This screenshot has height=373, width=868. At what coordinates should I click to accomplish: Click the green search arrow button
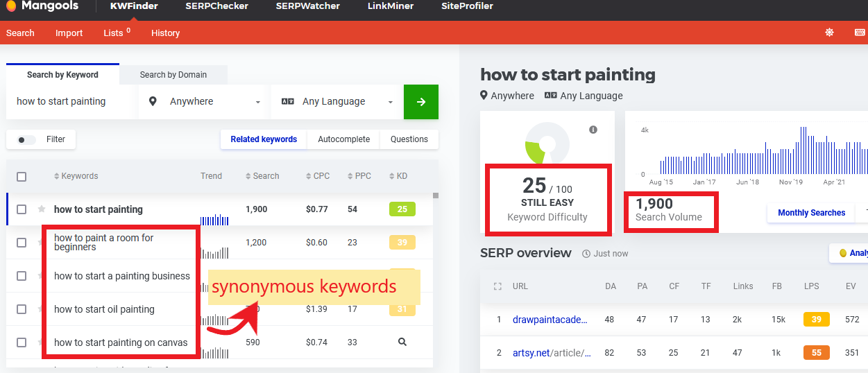421,102
